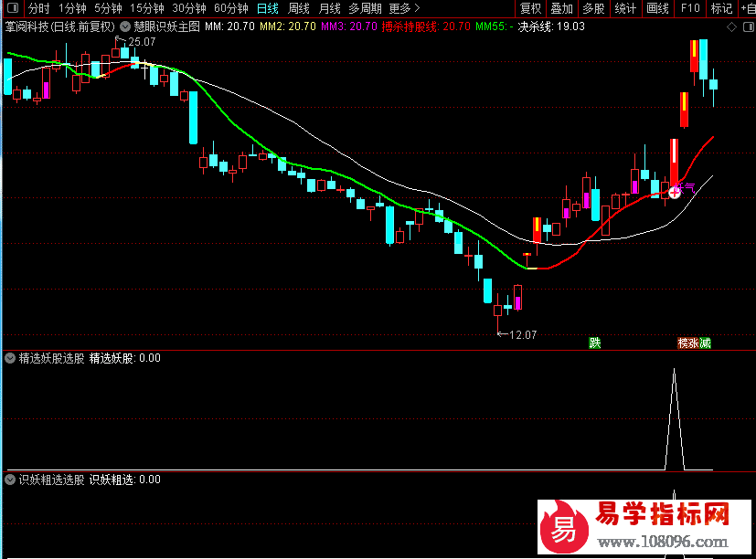Click the 叠加 overlay button

pos(561,8)
